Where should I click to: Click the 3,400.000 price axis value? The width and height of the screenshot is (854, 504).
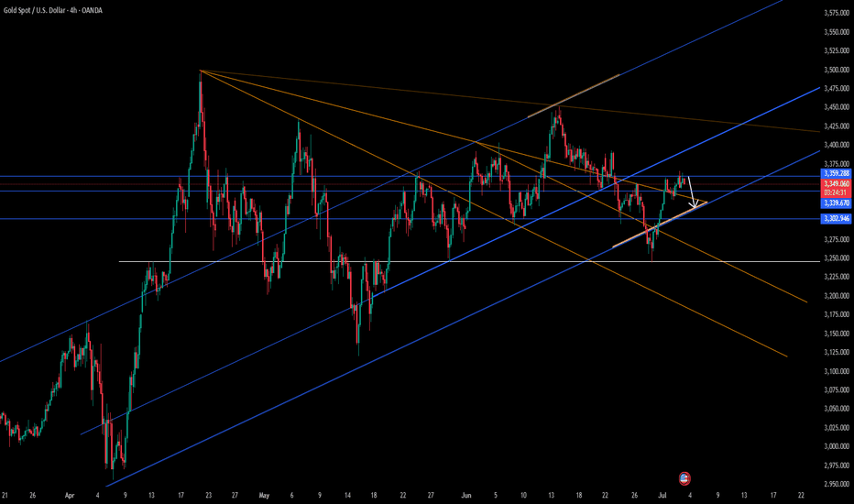click(x=837, y=145)
